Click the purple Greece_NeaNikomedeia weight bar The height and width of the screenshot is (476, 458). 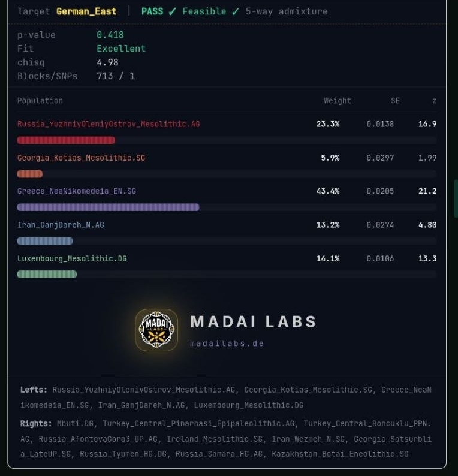[x=109, y=207]
